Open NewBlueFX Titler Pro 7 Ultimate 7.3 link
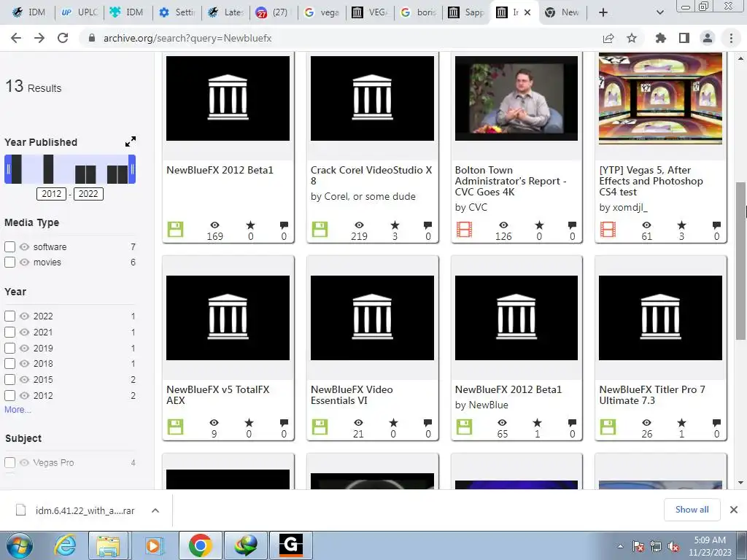 pyautogui.click(x=651, y=394)
